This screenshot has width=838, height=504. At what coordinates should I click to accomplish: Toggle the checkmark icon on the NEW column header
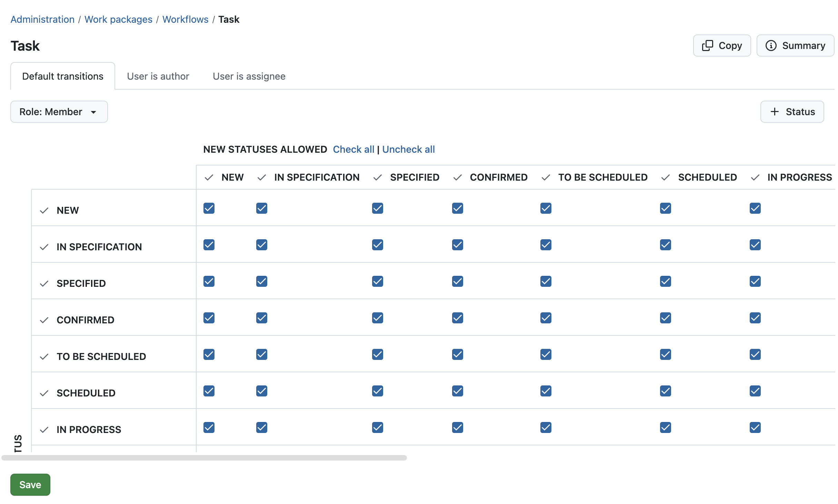pyautogui.click(x=209, y=177)
